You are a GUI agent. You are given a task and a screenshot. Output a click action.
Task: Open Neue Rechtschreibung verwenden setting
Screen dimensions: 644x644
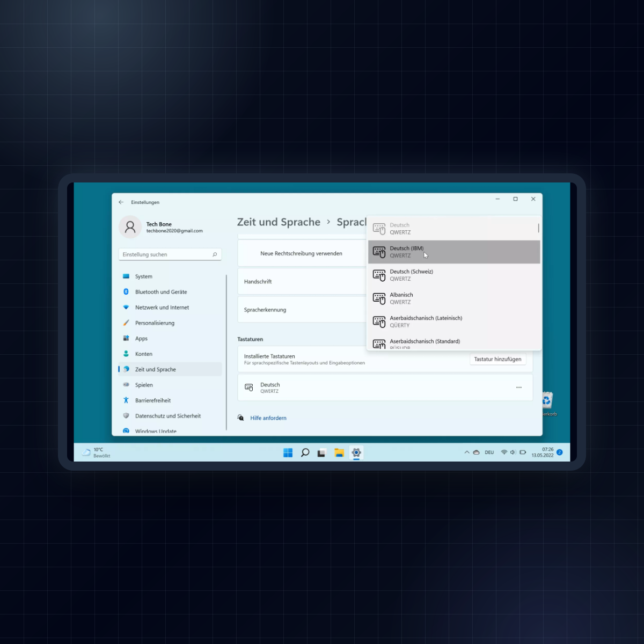coord(302,253)
